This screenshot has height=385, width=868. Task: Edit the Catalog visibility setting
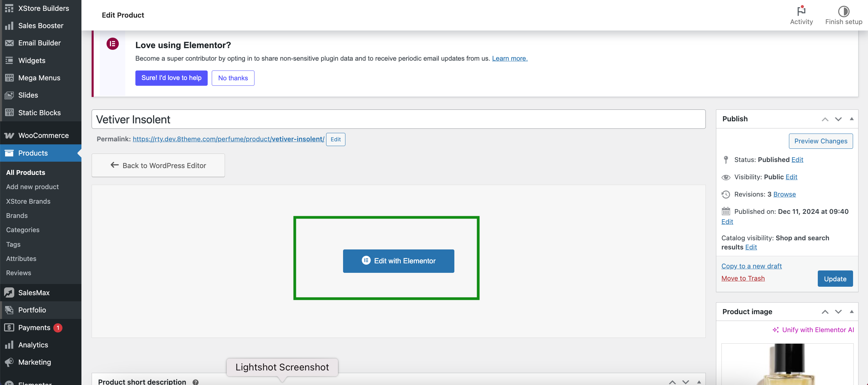pos(751,247)
